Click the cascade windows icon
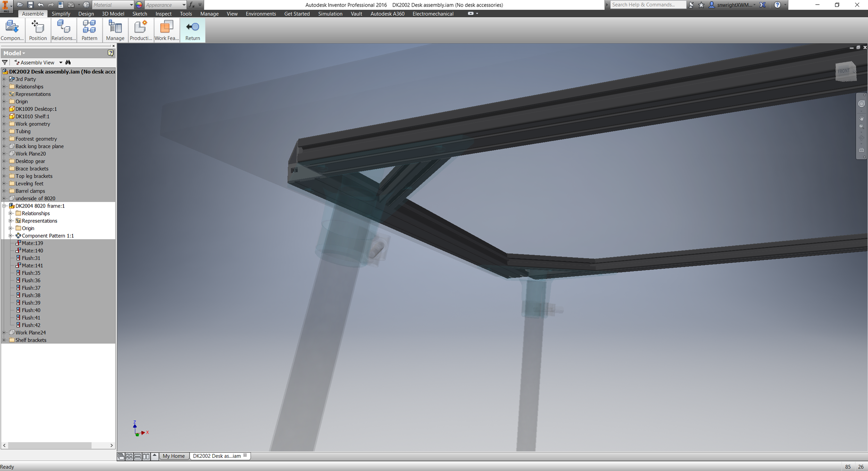868x471 pixels. [121, 456]
